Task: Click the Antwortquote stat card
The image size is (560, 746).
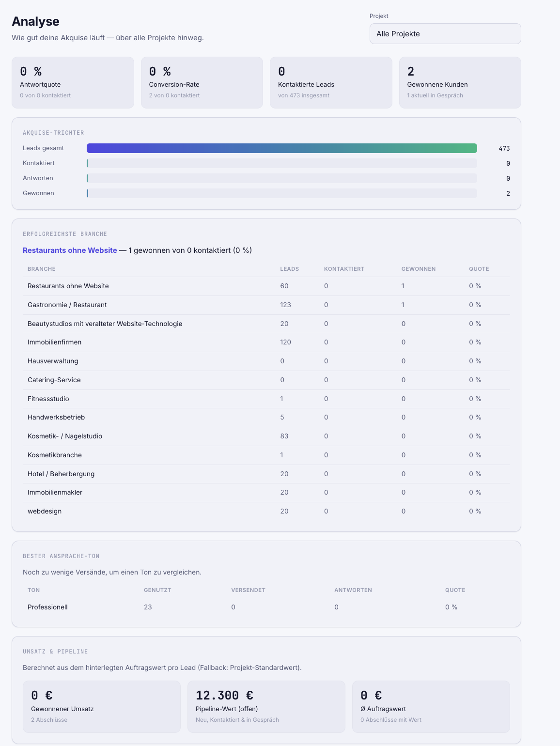Action: (x=73, y=83)
